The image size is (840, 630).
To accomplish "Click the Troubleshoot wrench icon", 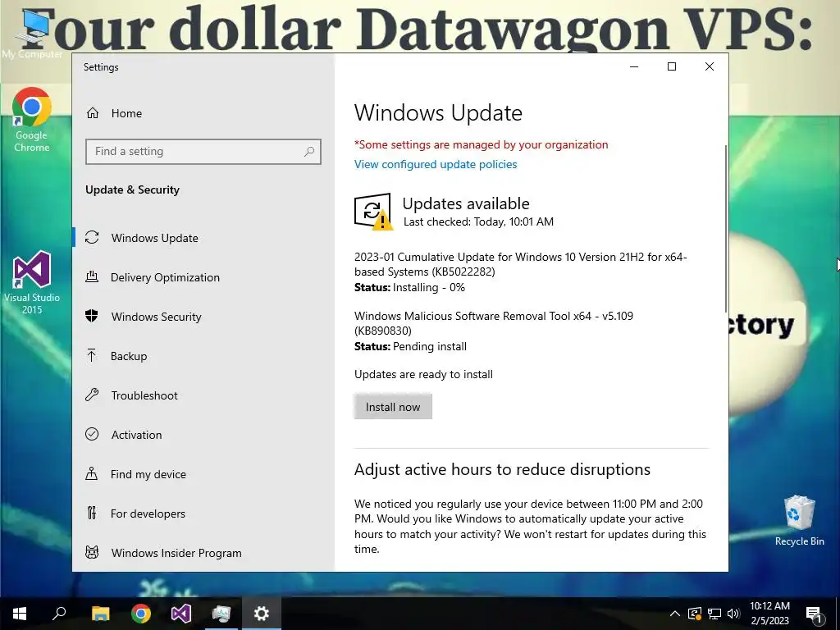I will coord(92,395).
